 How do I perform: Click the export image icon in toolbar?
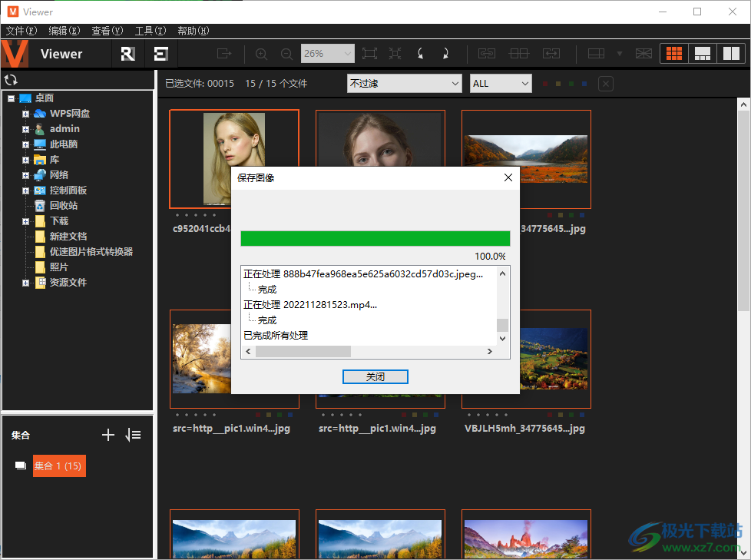[x=224, y=54]
